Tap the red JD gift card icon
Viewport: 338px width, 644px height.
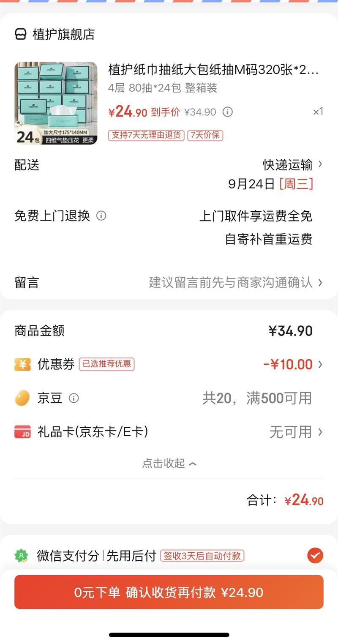(x=22, y=432)
